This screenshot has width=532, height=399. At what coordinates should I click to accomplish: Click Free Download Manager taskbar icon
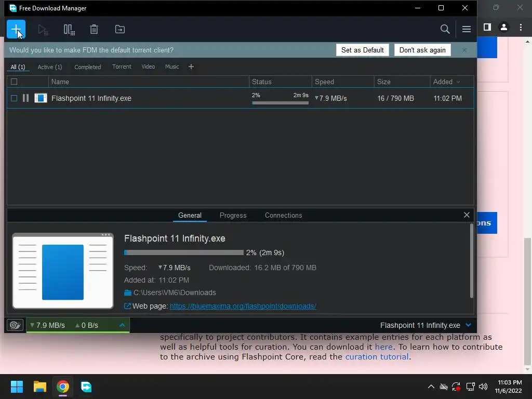pos(86,387)
